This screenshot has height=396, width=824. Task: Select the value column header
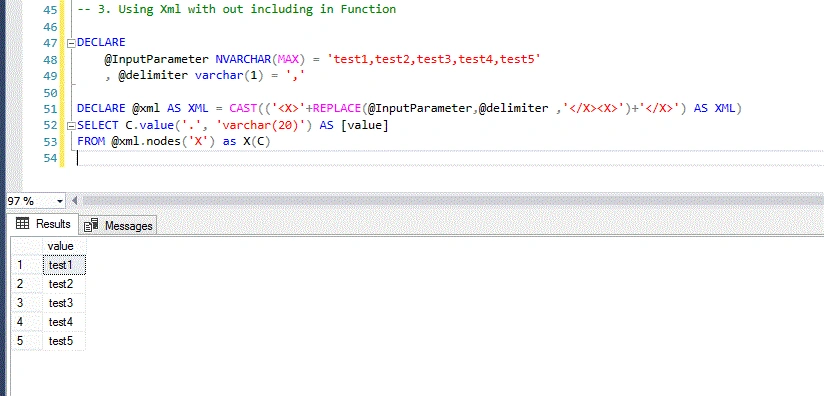(64, 246)
